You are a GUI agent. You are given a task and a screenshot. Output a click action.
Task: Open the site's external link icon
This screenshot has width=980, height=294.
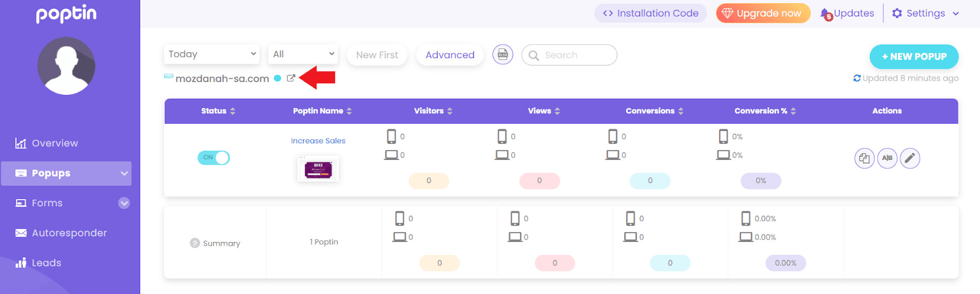(x=291, y=78)
